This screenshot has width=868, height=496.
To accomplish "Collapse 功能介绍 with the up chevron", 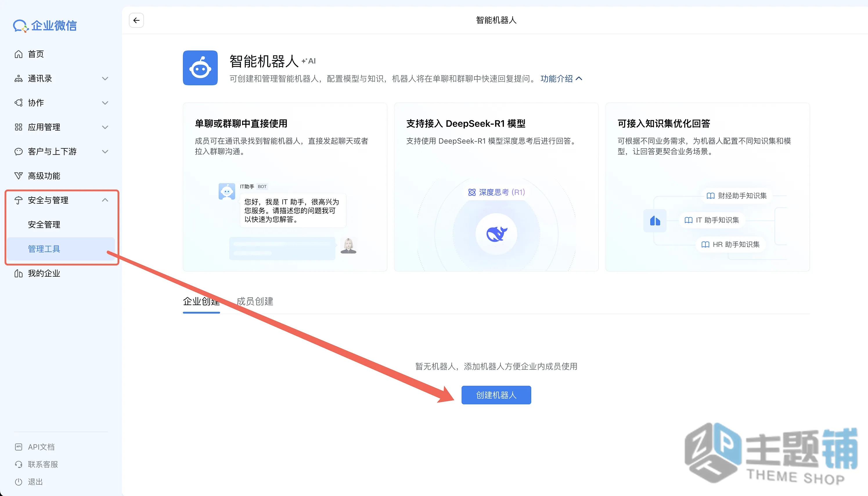I will click(x=579, y=79).
